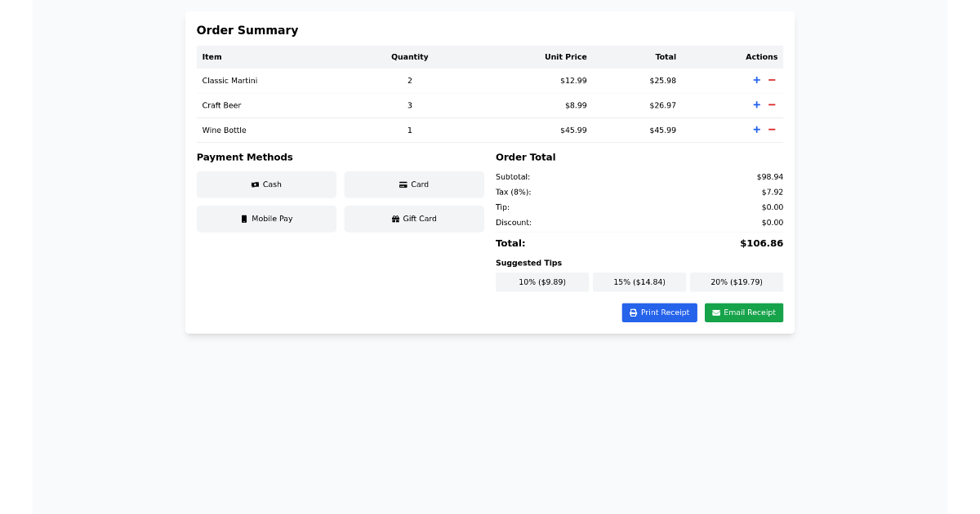
Task: Click the cash icon on the Cash option
Action: 255,184
